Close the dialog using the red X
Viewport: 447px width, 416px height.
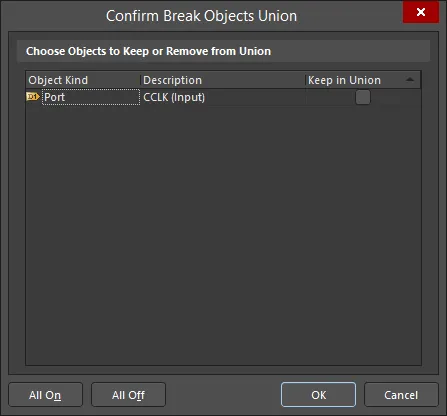tap(421, 12)
